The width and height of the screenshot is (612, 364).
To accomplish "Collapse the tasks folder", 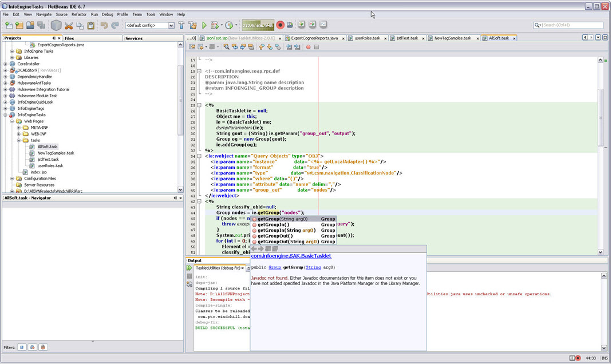I will [19, 140].
